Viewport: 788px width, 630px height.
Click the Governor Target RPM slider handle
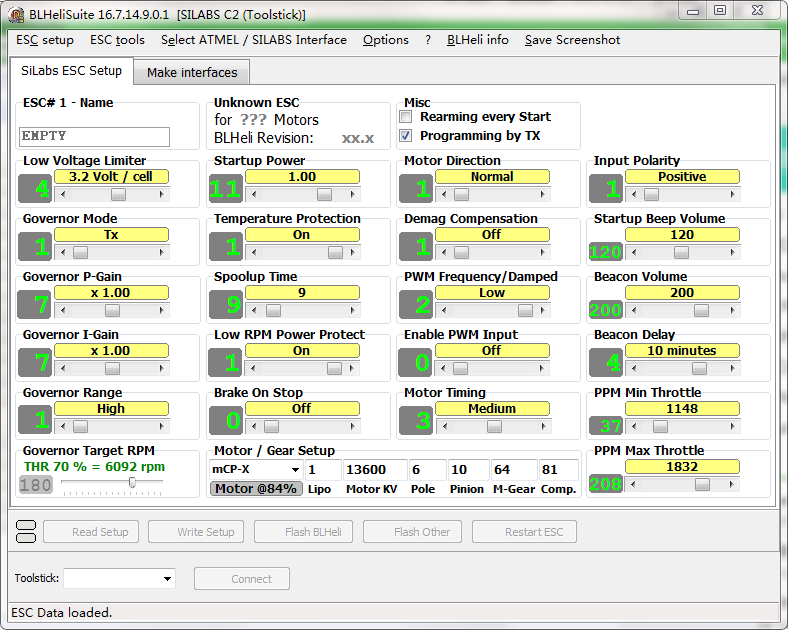[x=132, y=483]
